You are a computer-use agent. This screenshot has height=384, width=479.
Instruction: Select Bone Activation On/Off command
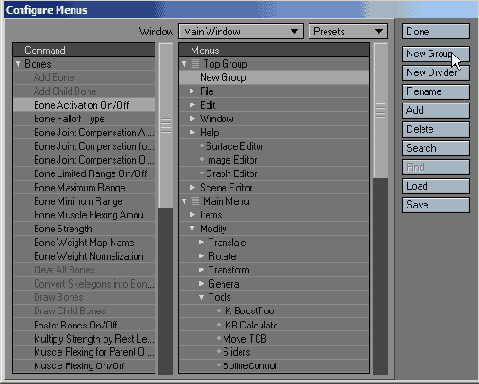84,105
